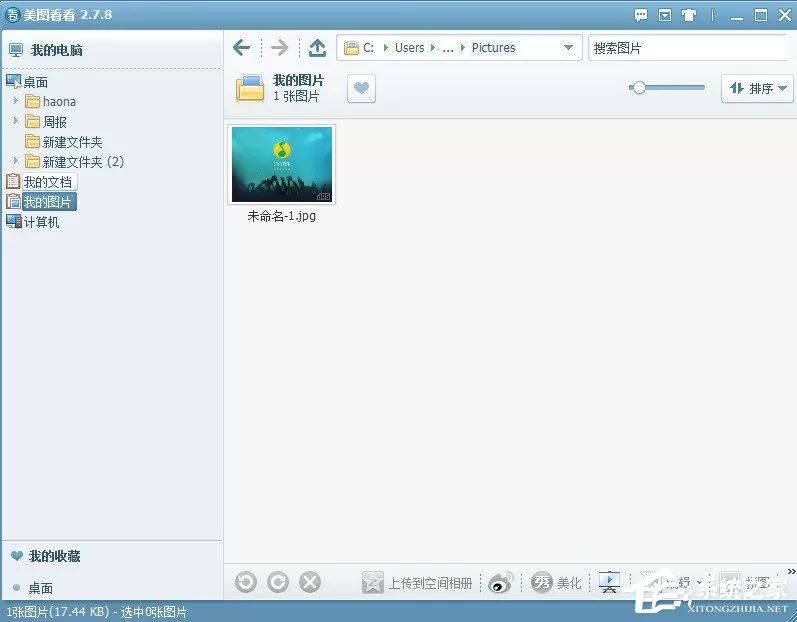
Task: Expand the haona folder tree node
Action: pyautogui.click(x=16, y=101)
